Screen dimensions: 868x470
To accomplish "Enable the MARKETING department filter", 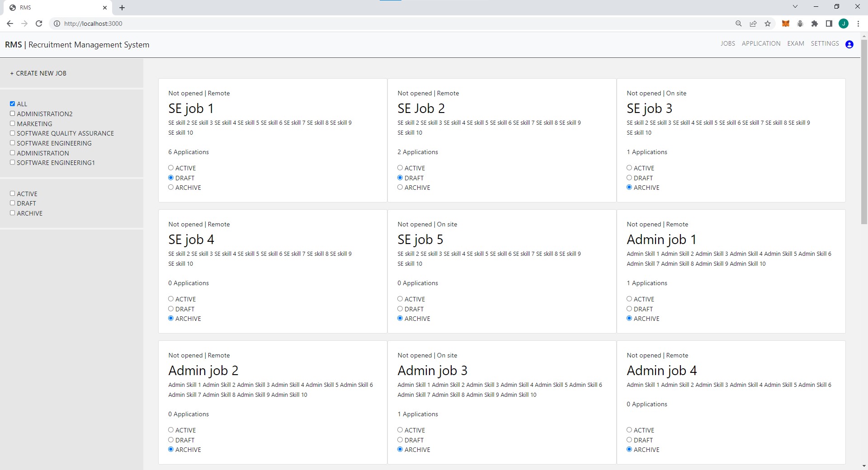I will click(x=12, y=123).
